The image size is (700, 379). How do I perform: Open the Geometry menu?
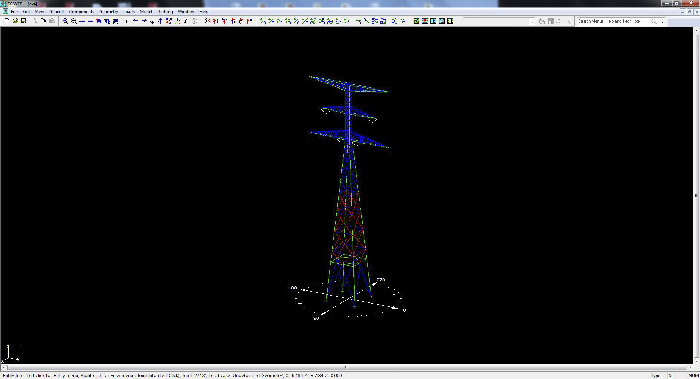click(x=108, y=12)
